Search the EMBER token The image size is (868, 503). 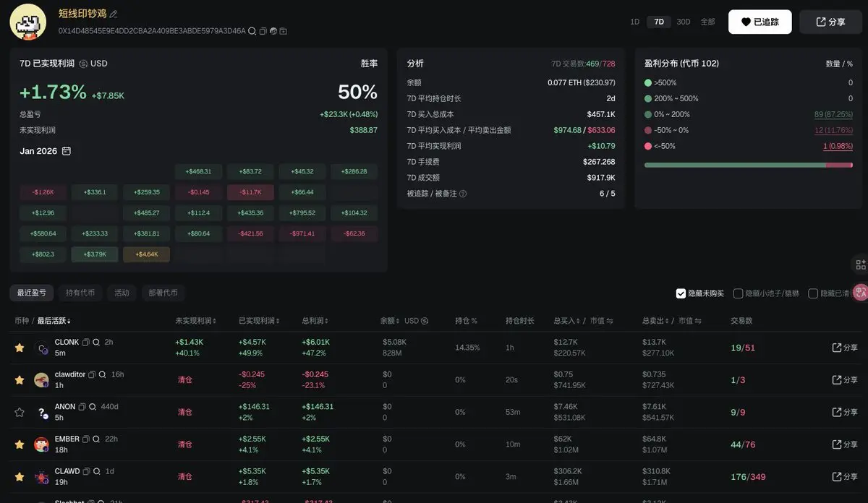coord(97,439)
